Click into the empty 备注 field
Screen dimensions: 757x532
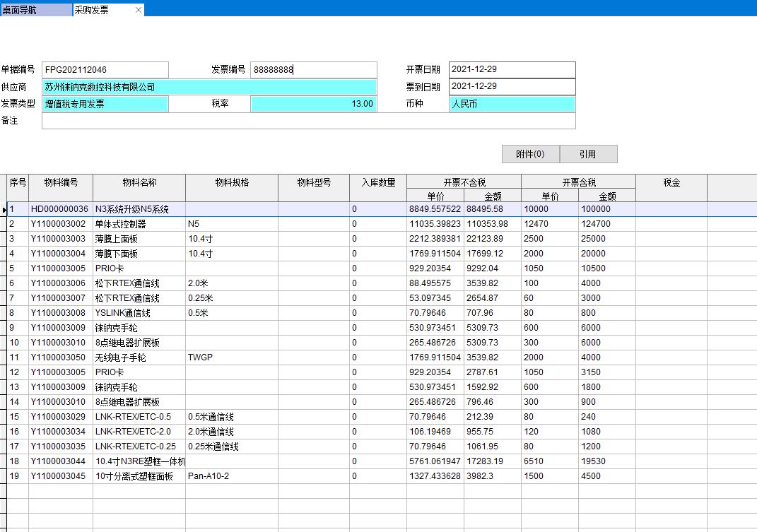(308, 121)
